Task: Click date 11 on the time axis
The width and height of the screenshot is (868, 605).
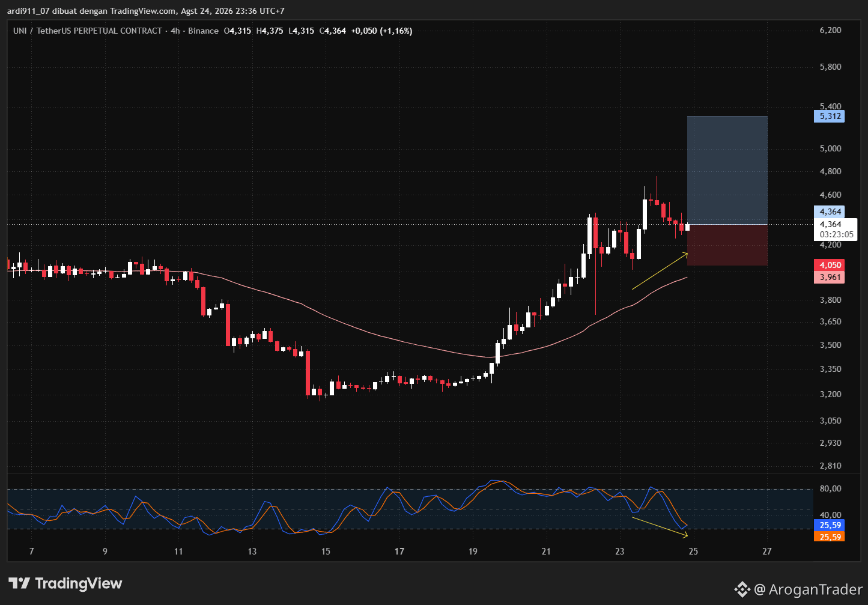Action: coord(178,552)
